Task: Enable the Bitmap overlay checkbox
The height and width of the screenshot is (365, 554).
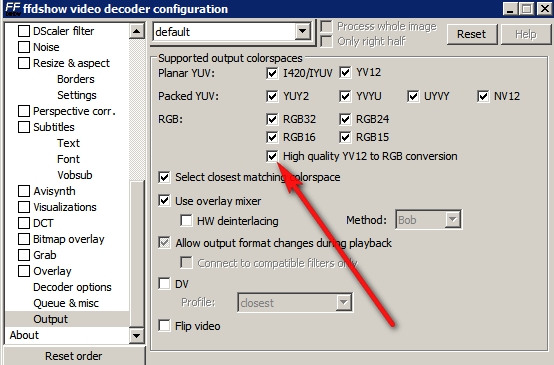Action: (x=24, y=239)
